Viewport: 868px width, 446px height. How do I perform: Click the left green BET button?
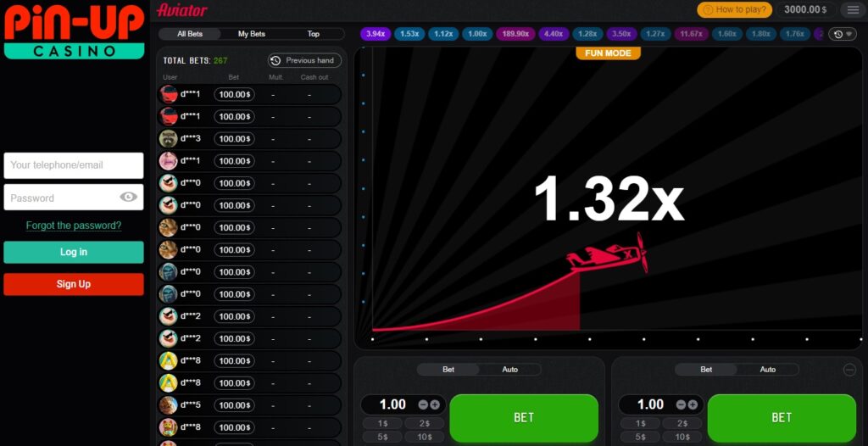click(x=524, y=418)
